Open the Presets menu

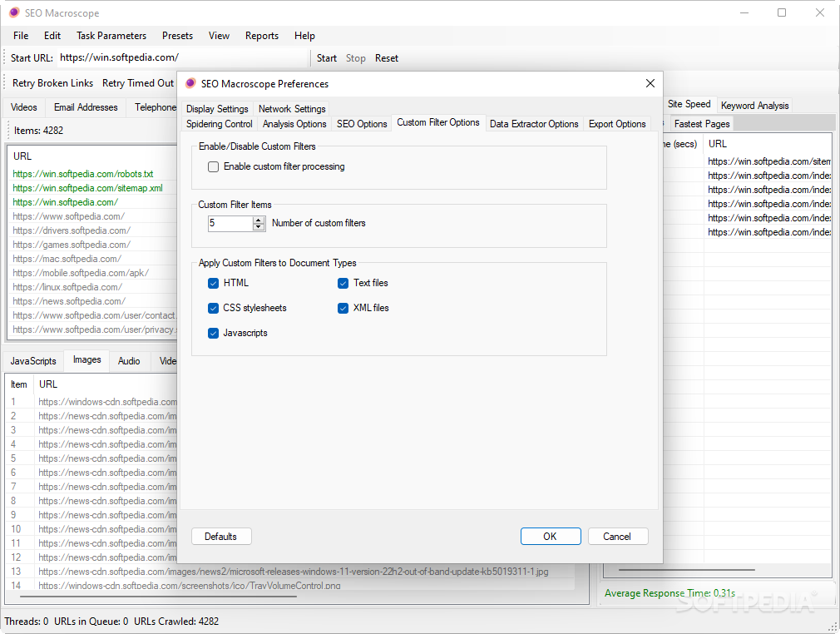click(x=177, y=36)
